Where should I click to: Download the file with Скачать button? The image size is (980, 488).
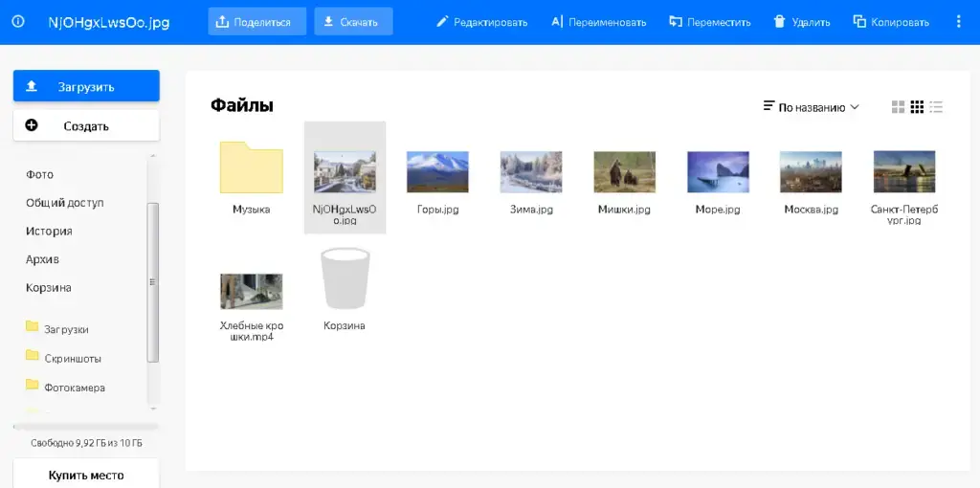point(353,22)
